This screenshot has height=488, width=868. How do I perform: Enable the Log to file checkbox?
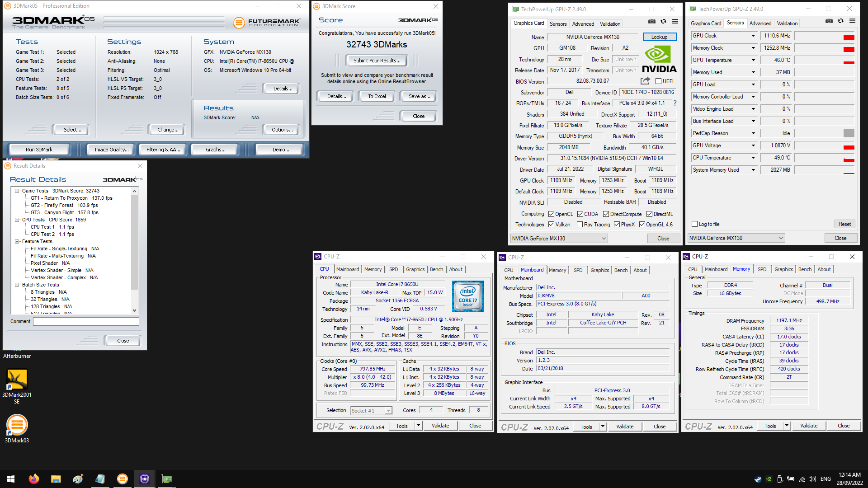(x=694, y=224)
